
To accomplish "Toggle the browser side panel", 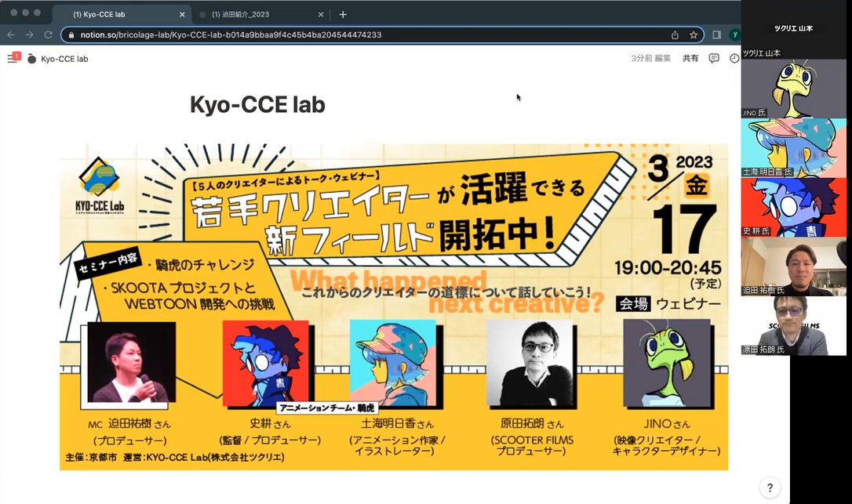I will pos(716,35).
